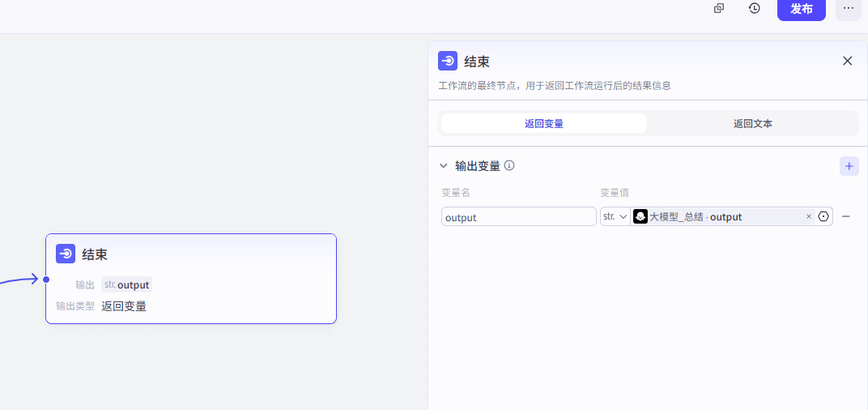
Task: Close the 结束 node settings panel
Action: click(x=847, y=61)
